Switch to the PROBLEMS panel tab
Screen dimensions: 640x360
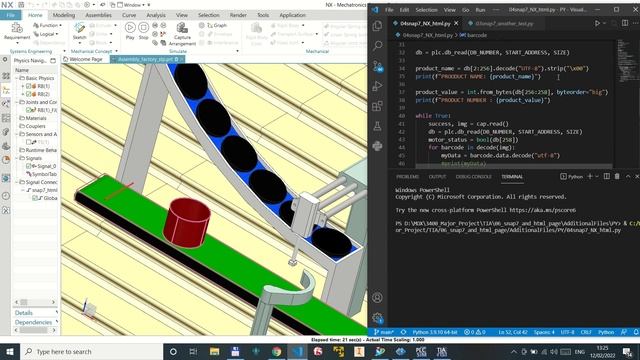tap(407, 177)
